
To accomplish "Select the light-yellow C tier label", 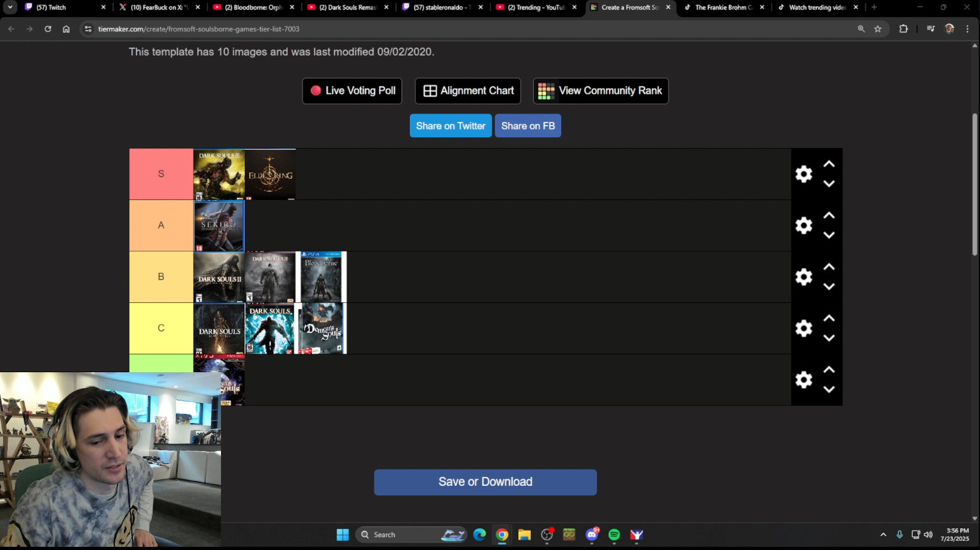I will pos(161,328).
